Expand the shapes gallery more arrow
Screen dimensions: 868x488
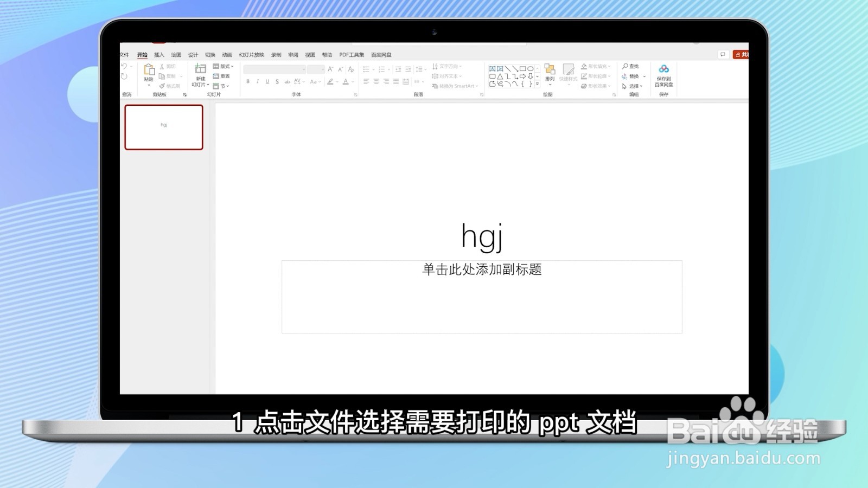[537, 84]
